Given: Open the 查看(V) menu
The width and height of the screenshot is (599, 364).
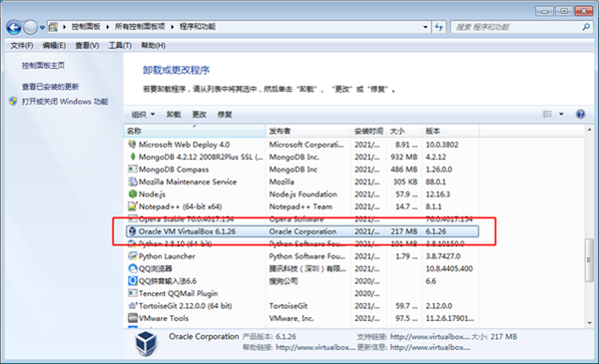Looking at the screenshot, I should (x=87, y=46).
